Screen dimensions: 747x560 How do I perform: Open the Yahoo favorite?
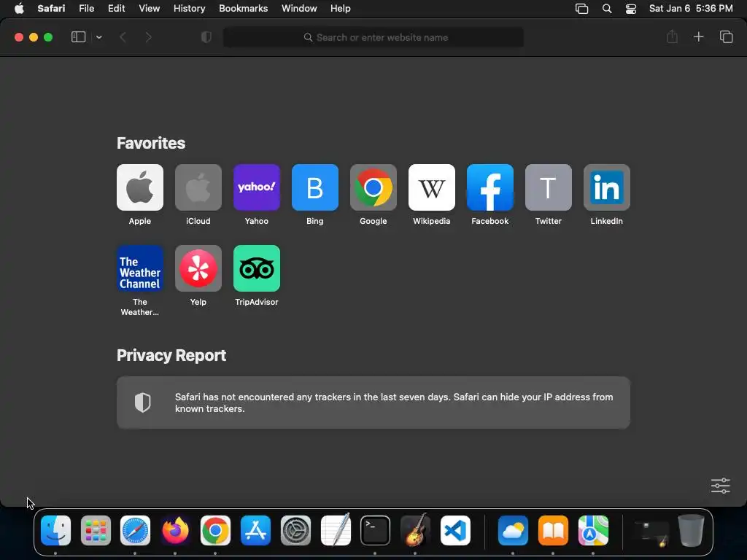coord(256,187)
